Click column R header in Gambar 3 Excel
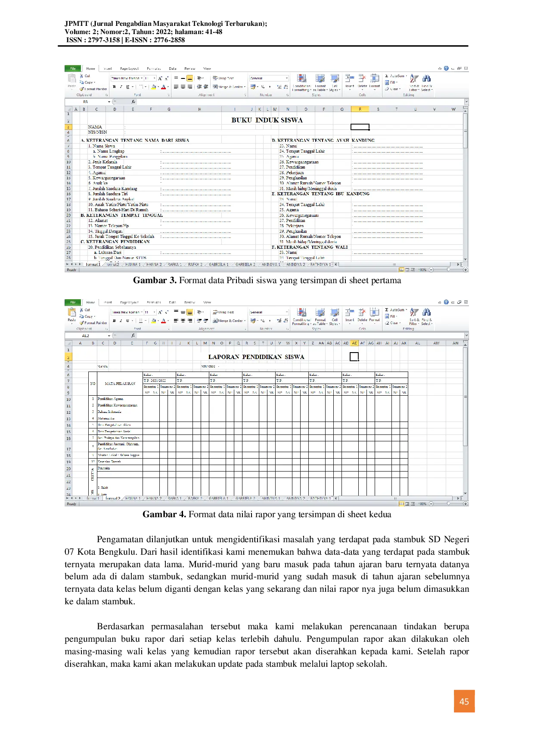This screenshot has width=534, height=756. click(x=360, y=109)
